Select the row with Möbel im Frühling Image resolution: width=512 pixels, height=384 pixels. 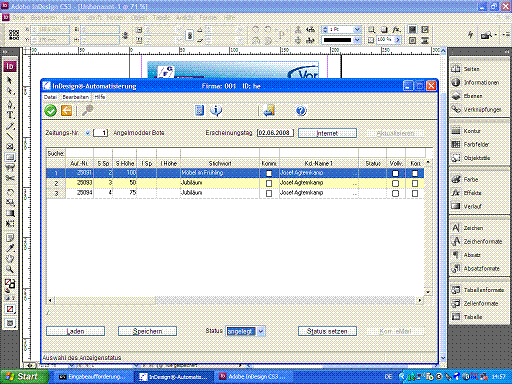(235, 173)
